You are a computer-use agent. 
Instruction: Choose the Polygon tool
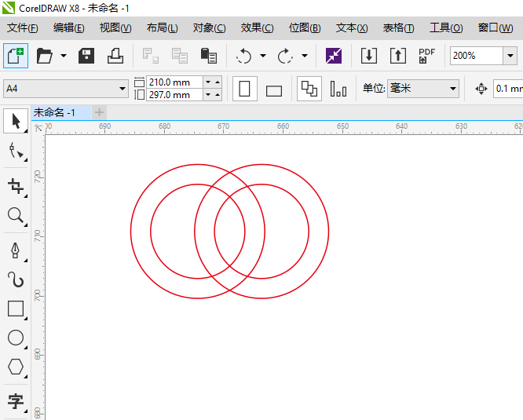point(15,367)
